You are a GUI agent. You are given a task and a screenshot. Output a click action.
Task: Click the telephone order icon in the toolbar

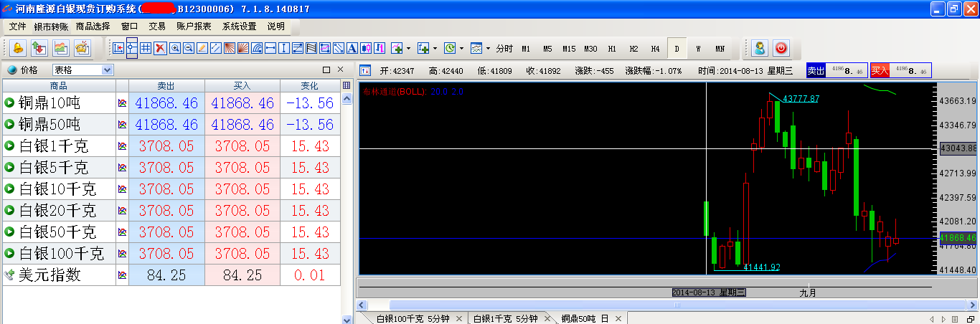(82, 49)
